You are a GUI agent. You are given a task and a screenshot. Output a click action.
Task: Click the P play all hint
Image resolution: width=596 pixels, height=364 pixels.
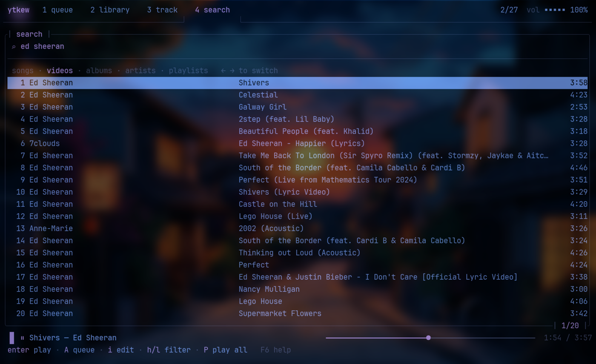(x=225, y=350)
